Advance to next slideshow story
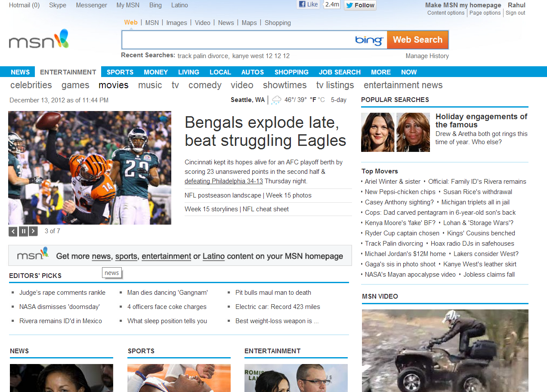Image resolution: width=547 pixels, height=392 pixels. [x=33, y=231]
